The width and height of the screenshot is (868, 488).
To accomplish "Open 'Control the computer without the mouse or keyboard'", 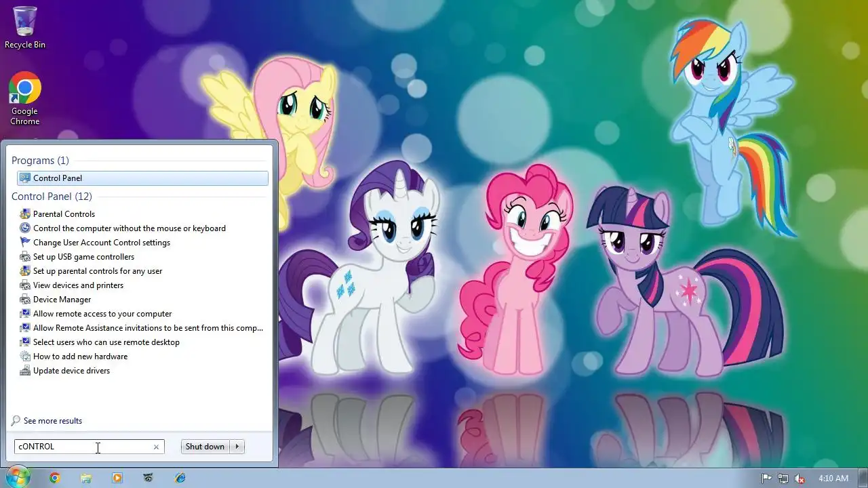I will point(130,228).
